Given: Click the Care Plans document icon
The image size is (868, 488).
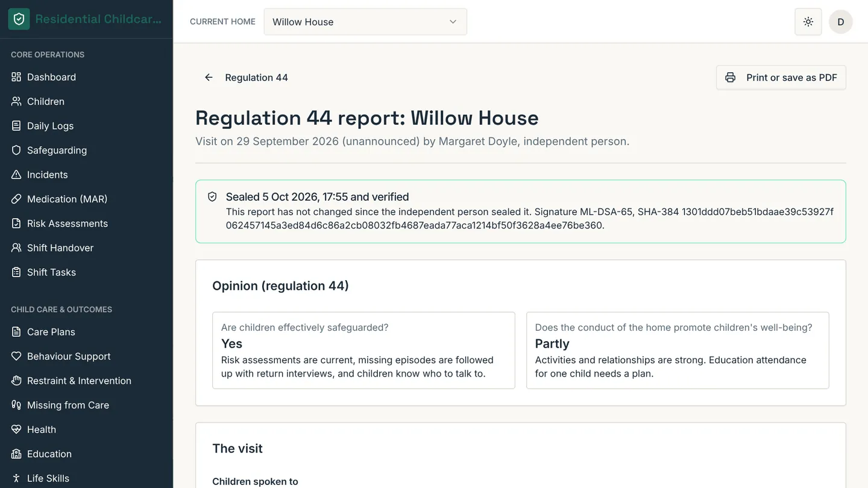Looking at the screenshot, I should pos(16,332).
